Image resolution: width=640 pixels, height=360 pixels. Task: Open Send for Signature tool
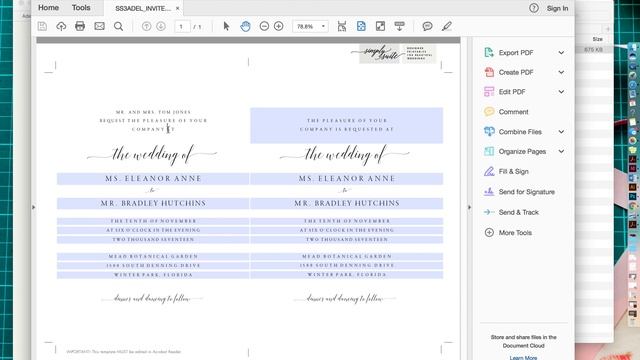(527, 192)
